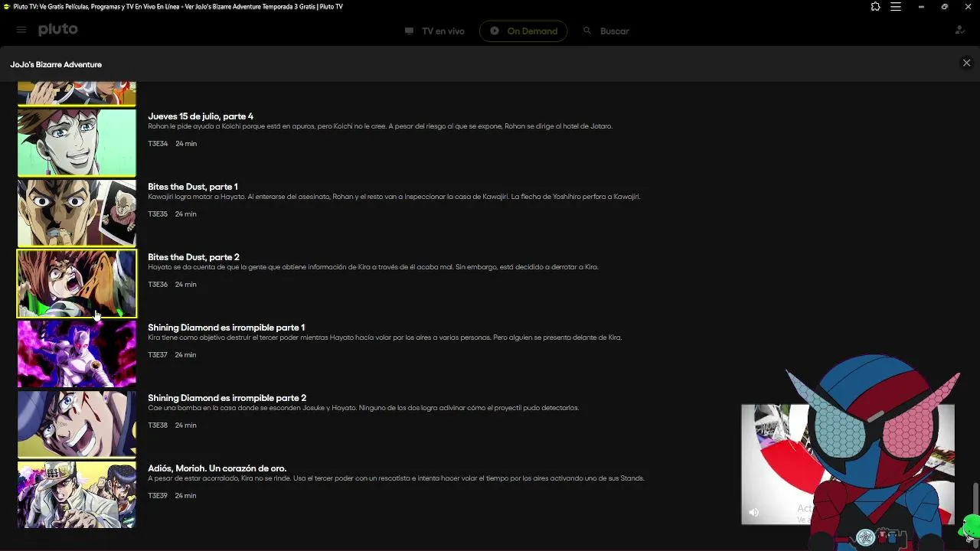Click description starting 'Rohan le pide ayuda'
980x551 pixels.
(380, 126)
